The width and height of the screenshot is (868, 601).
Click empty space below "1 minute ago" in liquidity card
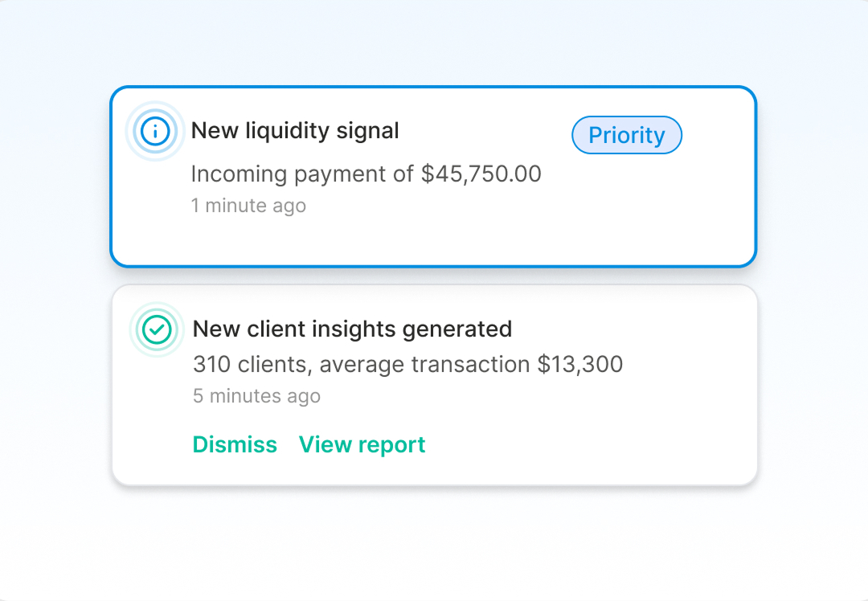pyautogui.click(x=321, y=239)
